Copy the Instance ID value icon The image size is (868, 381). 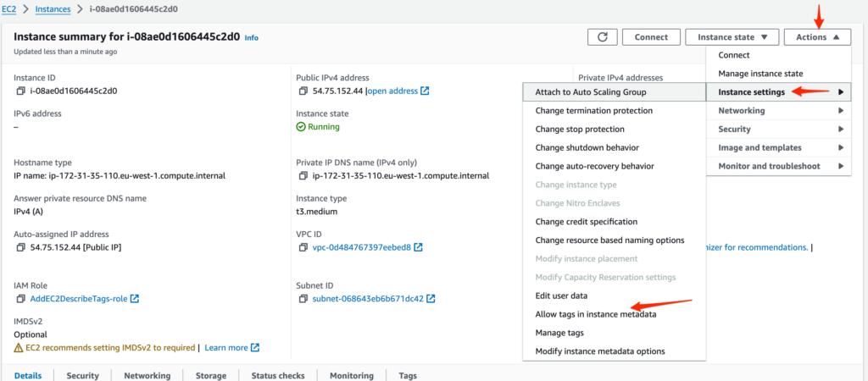click(x=20, y=91)
